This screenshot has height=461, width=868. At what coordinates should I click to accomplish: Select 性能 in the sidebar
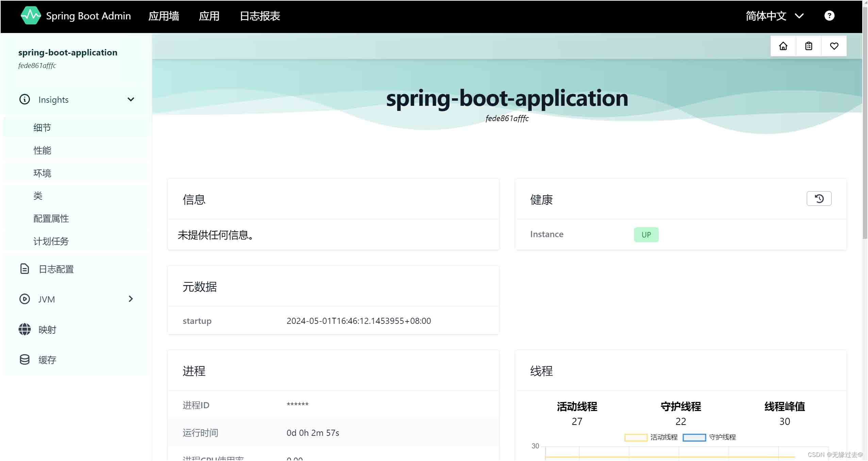(x=43, y=150)
